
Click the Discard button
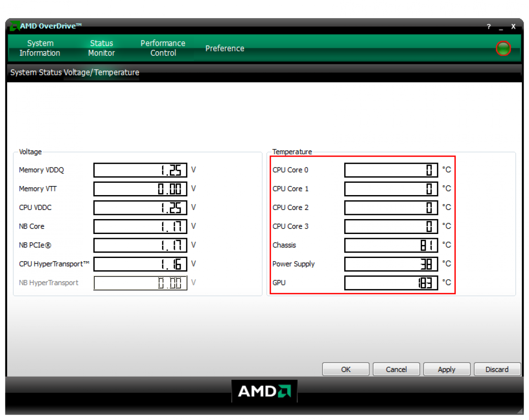[497, 369]
